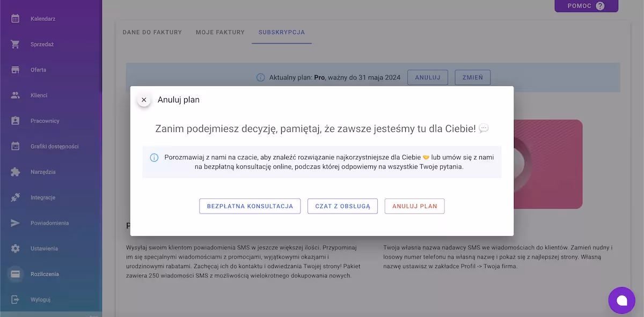Image resolution: width=644 pixels, height=317 pixels.
Task: Open the Pomoc help button
Action: tap(586, 6)
